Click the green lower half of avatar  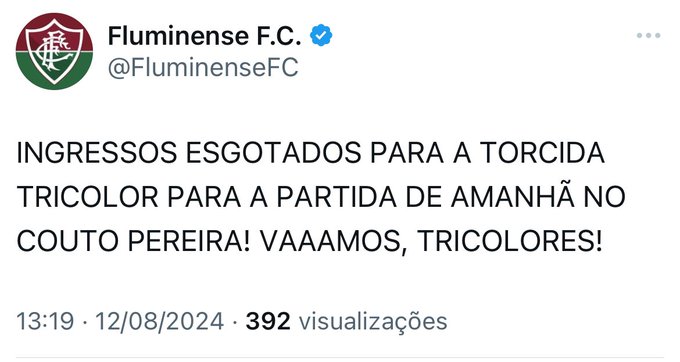tap(54, 71)
